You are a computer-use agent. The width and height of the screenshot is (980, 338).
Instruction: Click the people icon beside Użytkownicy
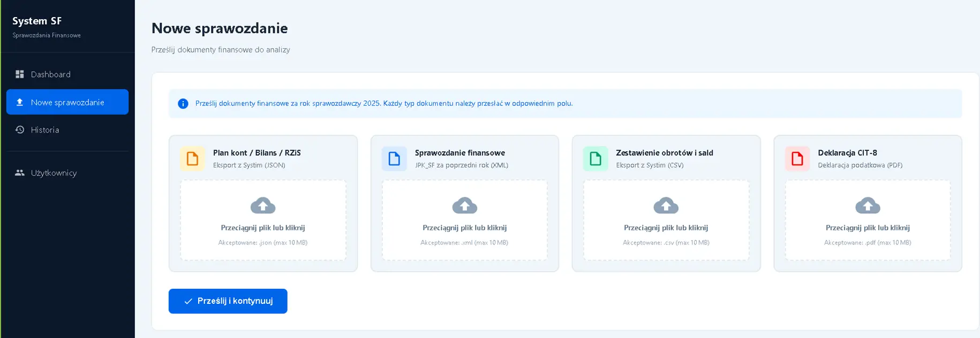(20, 173)
